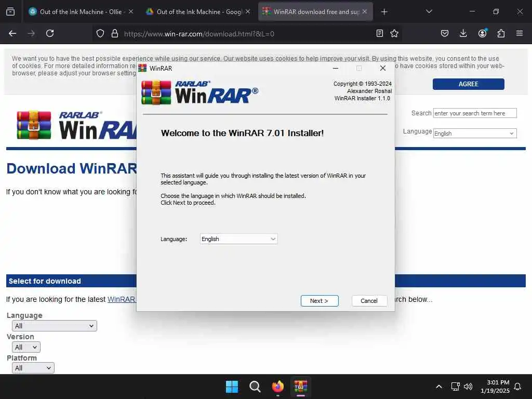Click WinRAR installer icon in taskbar

pos(301,387)
